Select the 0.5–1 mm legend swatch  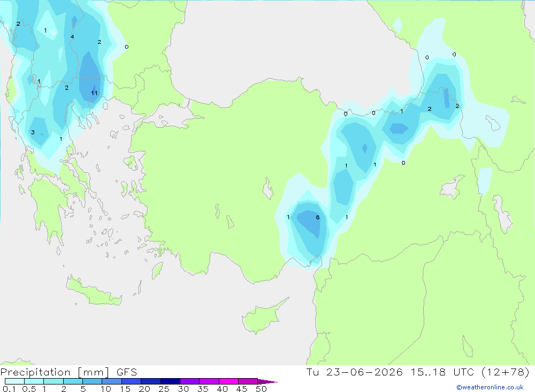tap(34, 381)
